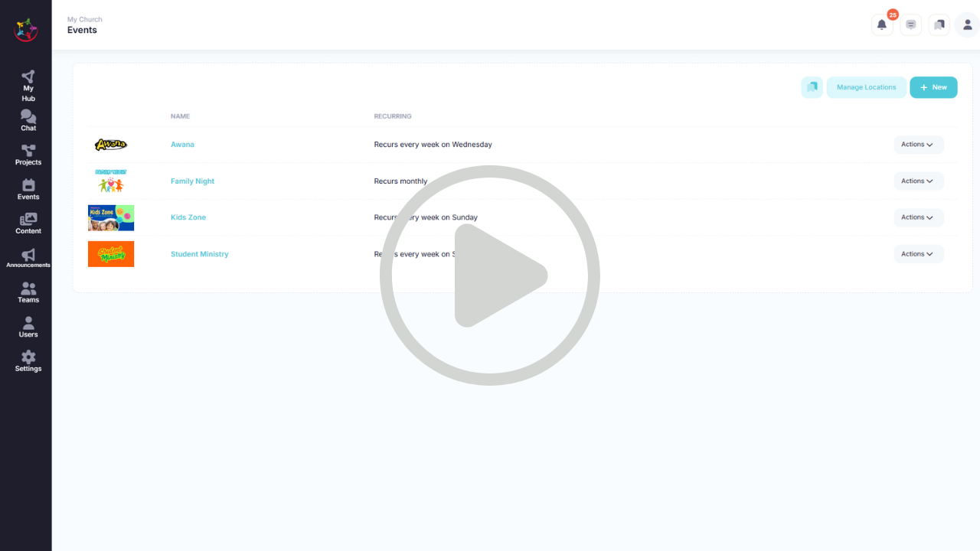
Task: Expand Actions dropdown for Family Night
Action: tap(918, 181)
